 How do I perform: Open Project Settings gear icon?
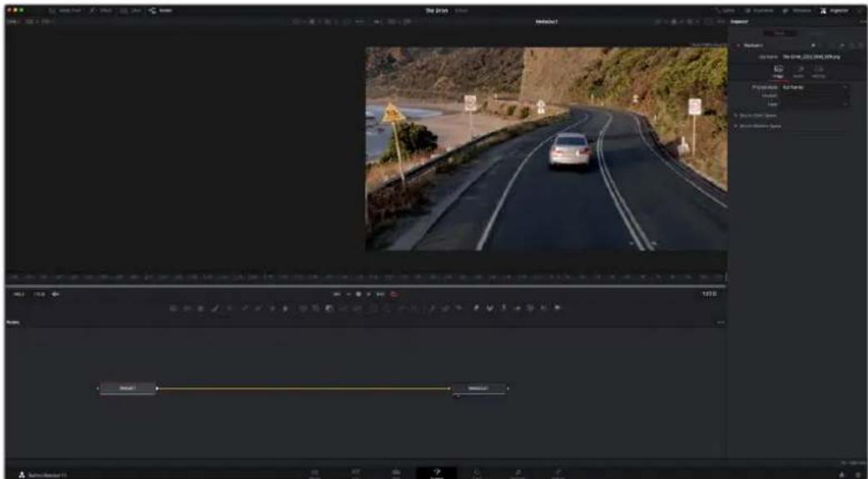point(858,475)
